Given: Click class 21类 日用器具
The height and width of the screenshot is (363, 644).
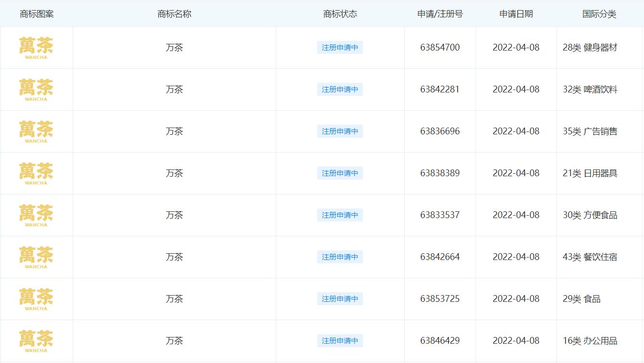Looking at the screenshot, I should click(x=590, y=173).
